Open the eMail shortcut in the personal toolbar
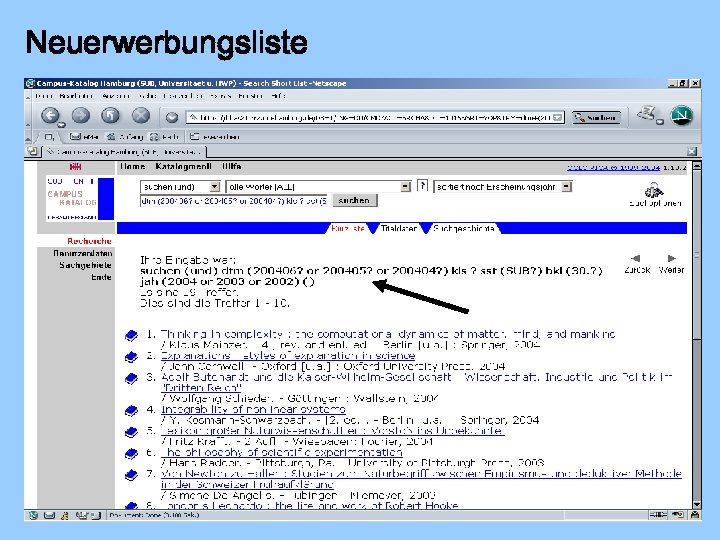 click(84, 137)
